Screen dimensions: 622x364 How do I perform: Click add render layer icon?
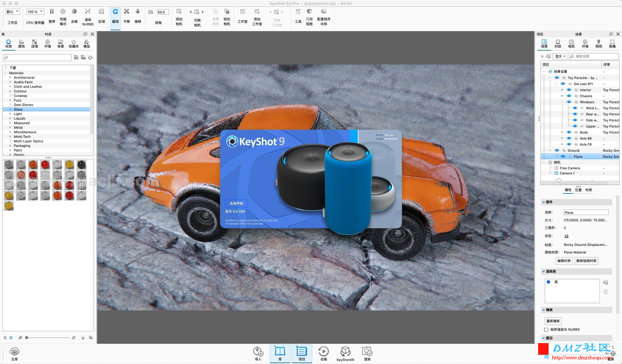pyautogui.click(x=606, y=282)
